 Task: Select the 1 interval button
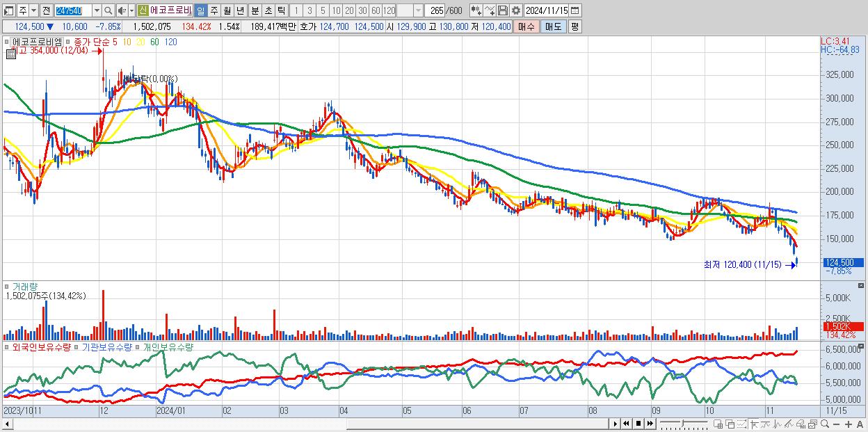point(296,10)
